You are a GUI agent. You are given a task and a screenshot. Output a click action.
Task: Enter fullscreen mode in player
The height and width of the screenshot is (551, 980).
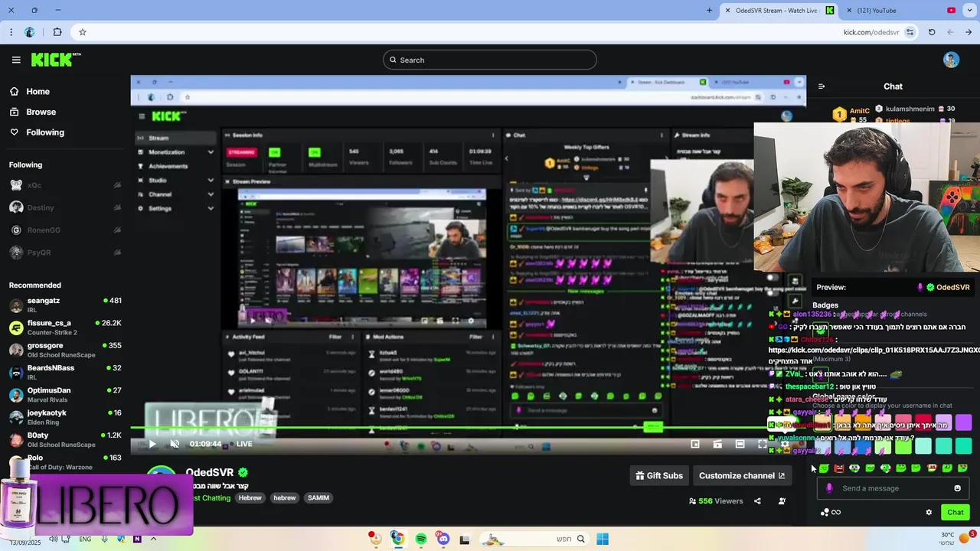click(x=763, y=444)
